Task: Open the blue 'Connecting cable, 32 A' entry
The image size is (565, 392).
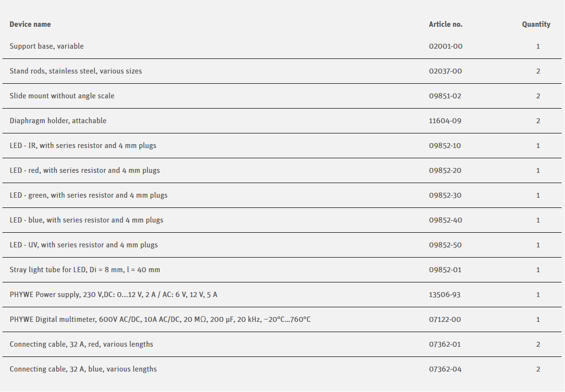Action: pos(83,369)
